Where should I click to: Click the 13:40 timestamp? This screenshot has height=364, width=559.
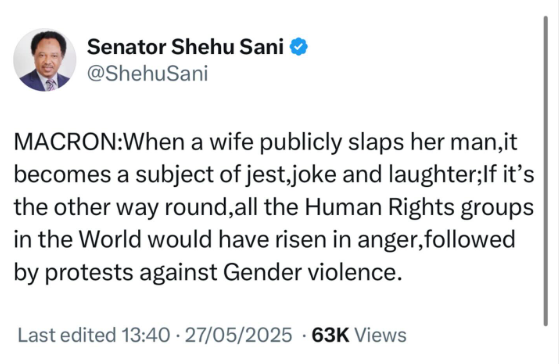(x=145, y=335)
